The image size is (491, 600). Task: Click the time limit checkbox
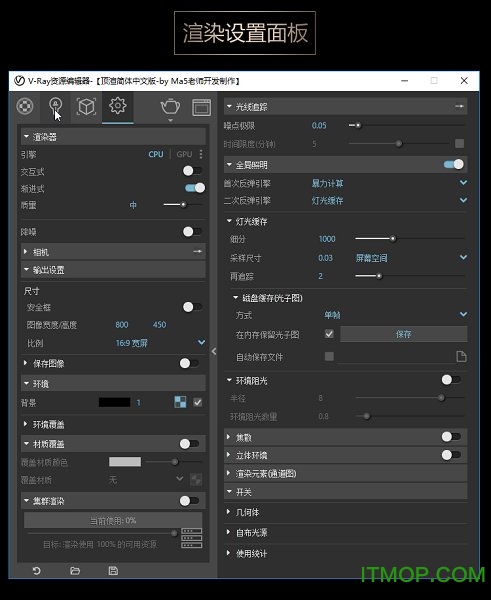point(460,143)
